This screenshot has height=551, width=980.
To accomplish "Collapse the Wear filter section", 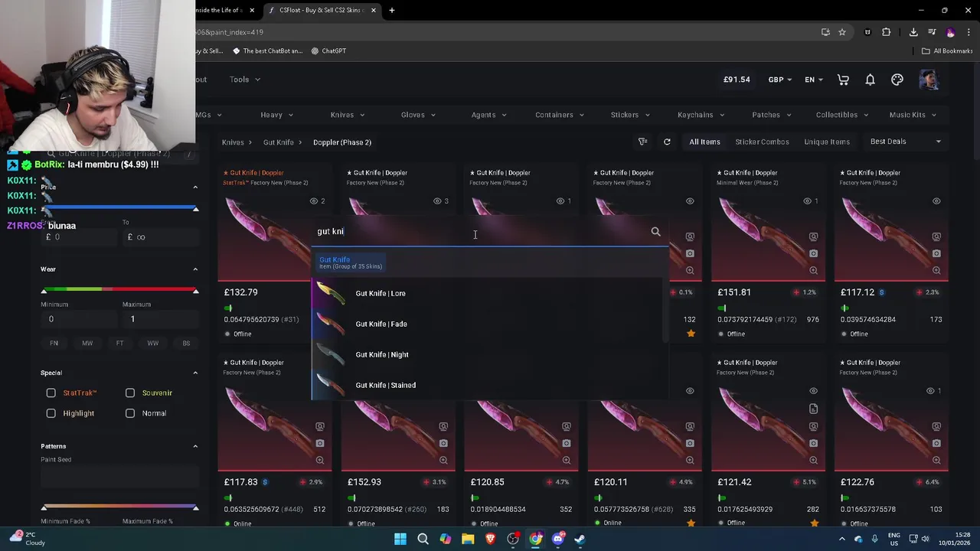I will coord(195,269).
